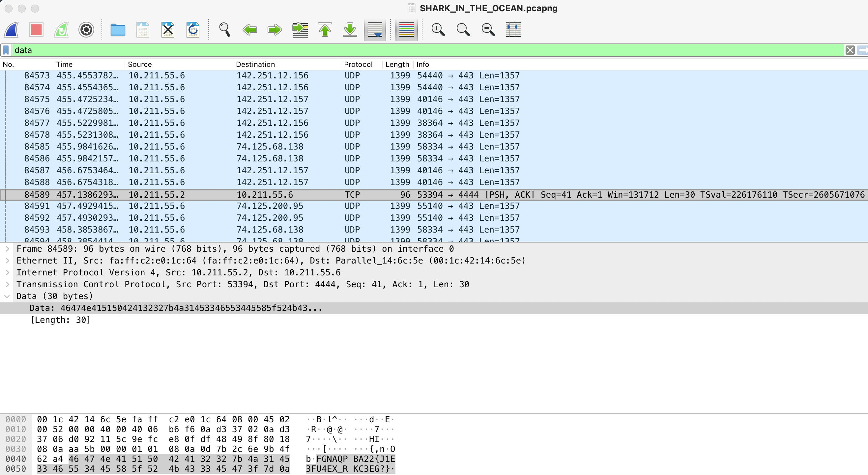Sort by the Destination column header
Image resolution: width=868 pixels, height=475 pixels.
tap(287, 64)
